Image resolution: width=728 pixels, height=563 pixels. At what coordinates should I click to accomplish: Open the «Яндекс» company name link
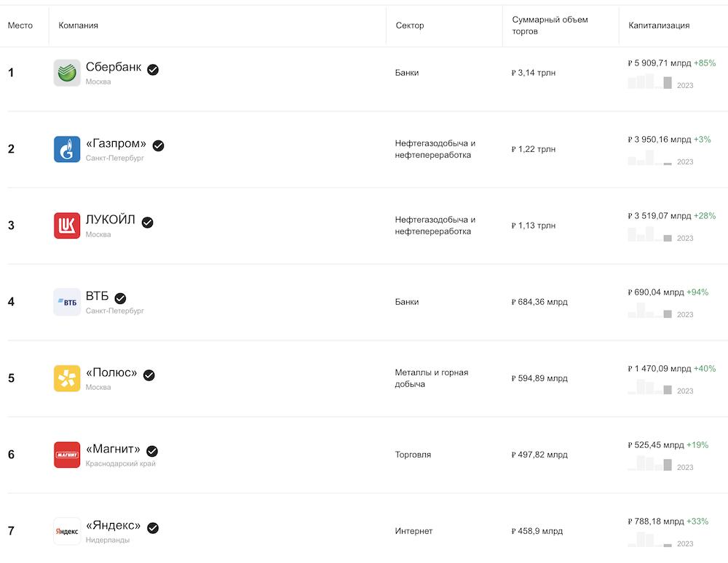(114, 525)
